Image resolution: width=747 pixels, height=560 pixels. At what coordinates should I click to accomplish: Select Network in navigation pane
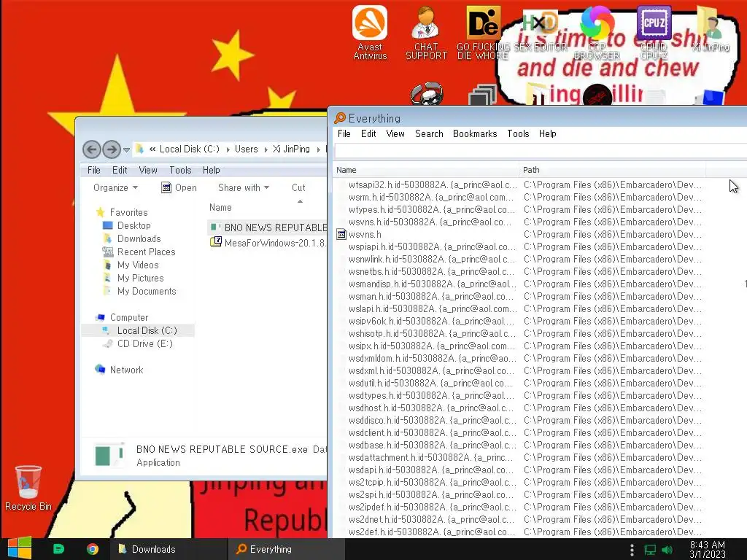click(x=126, y=370)
